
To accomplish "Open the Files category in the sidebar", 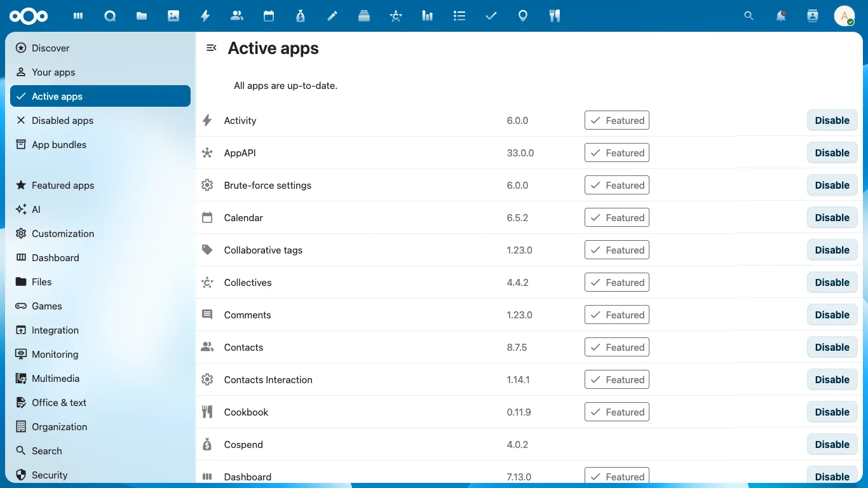I will click(100, 281).
